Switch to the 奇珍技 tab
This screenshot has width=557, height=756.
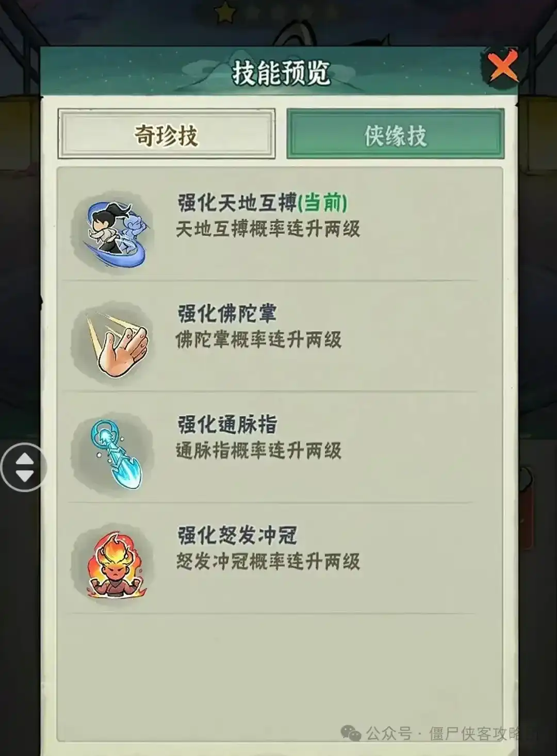[x=166, y=134]
